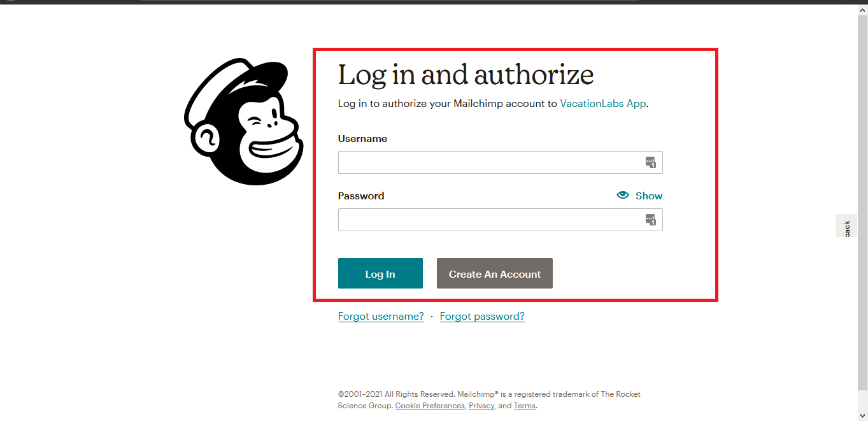The image size is (868, 421).
Task: Click the Password field label
Action: click(x=361, y=196)
